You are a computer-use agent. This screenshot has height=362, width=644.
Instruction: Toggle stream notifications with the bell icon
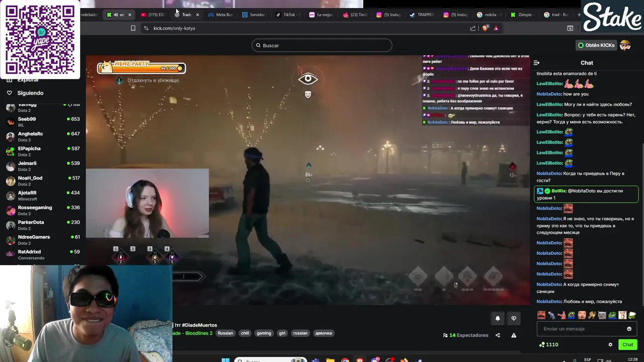(498, 318)
